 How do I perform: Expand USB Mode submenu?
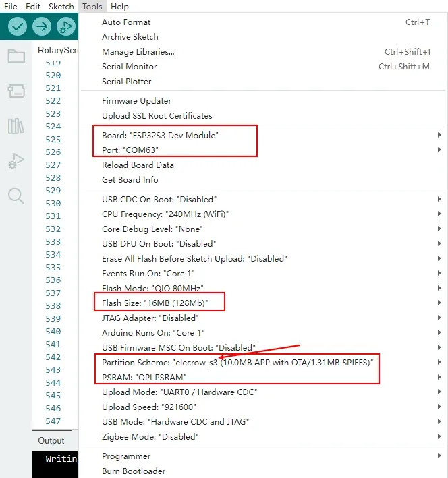click(263, 421)
